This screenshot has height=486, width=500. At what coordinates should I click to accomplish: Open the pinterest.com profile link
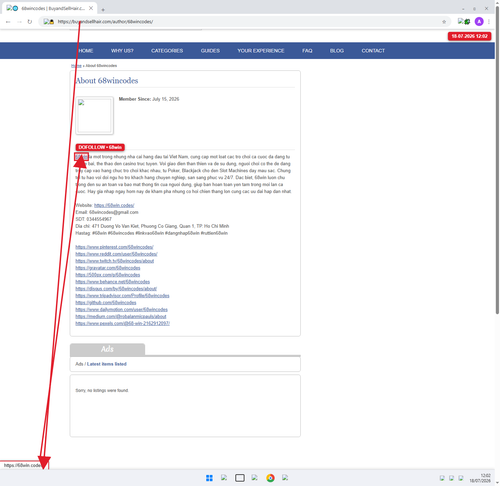[x=114, y=247]
